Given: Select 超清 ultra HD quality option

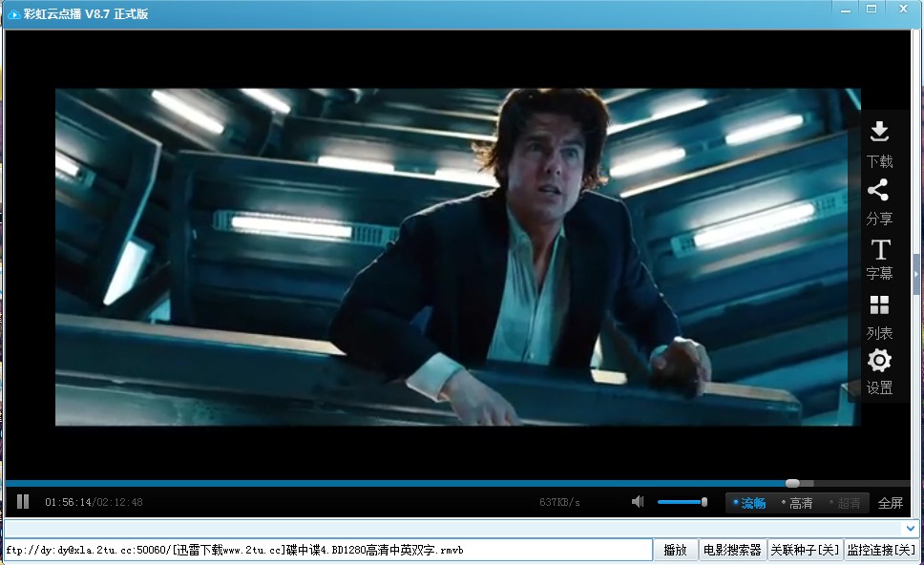Looking at the screenshot, I should (847, 503).
